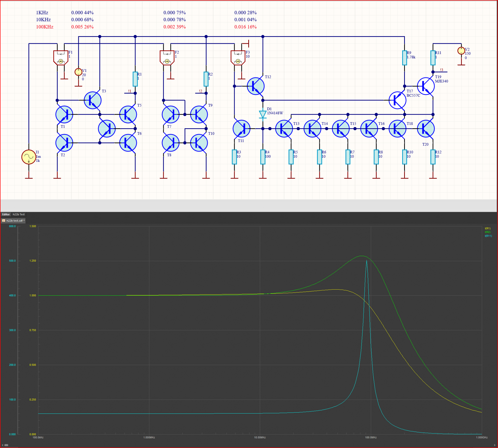Click the waveform icon on the sdf tab
Screen dimensions: 498x448
[x=3, y=221]
